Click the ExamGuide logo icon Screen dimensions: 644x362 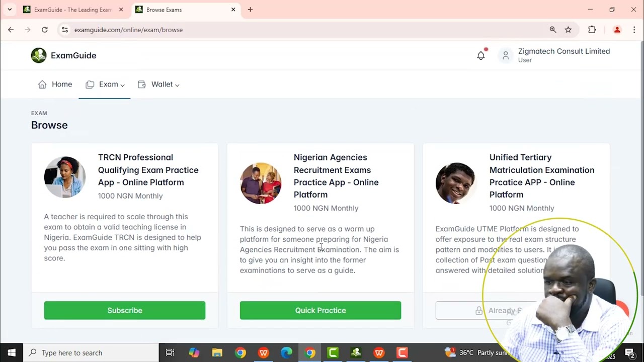39,55
